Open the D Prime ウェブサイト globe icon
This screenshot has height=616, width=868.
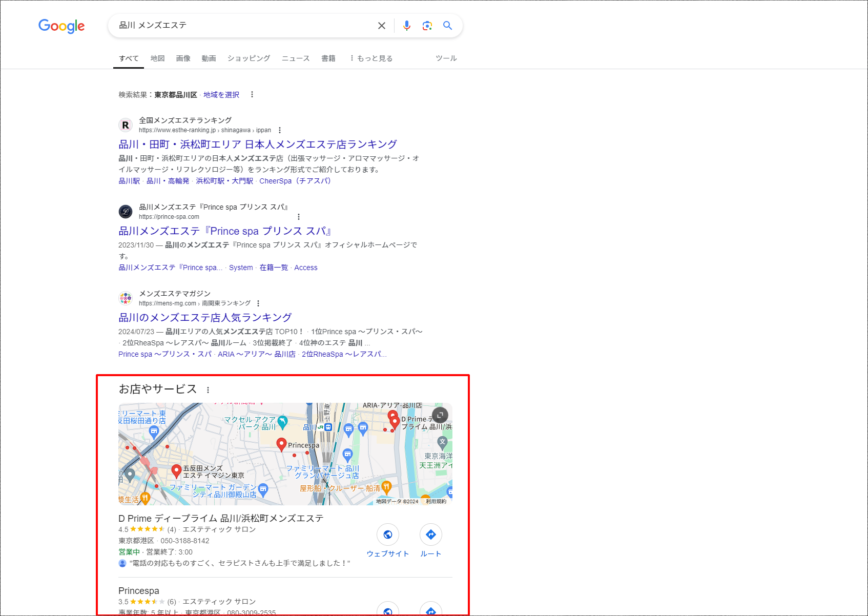[388, 535]
